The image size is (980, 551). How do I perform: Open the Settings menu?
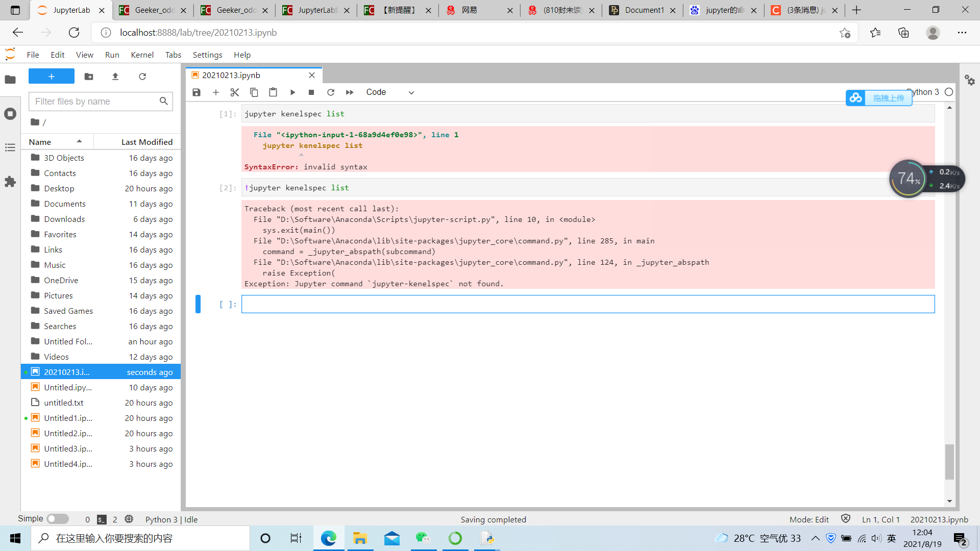(x=207, y=55)
